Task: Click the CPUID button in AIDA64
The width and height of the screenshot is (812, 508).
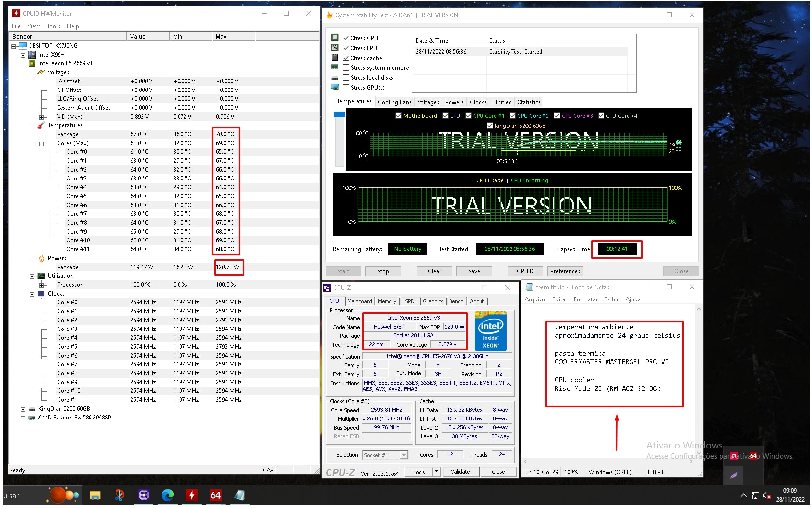Action: pos(525,271)
